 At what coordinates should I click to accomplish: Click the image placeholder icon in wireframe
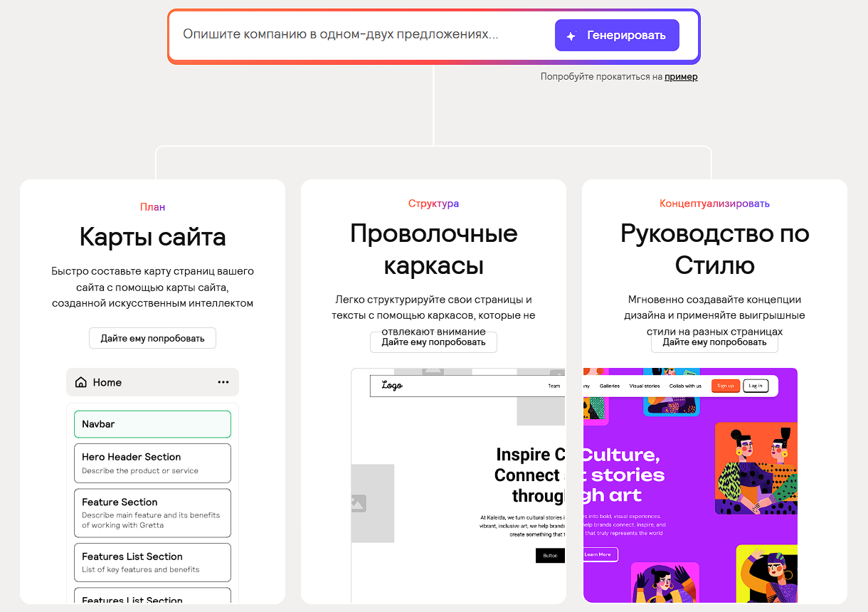click(357, 503)
